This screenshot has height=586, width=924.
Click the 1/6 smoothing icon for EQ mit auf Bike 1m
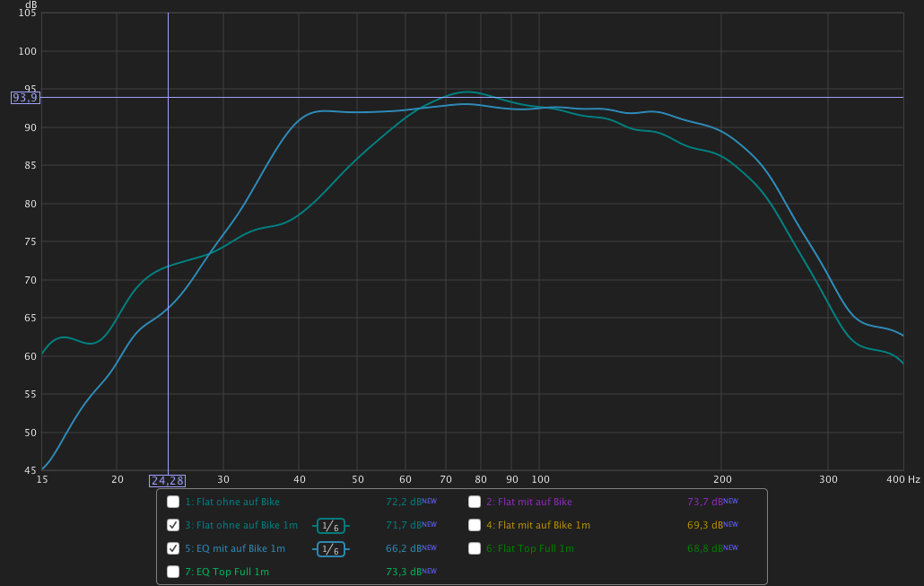pos(330,549)
